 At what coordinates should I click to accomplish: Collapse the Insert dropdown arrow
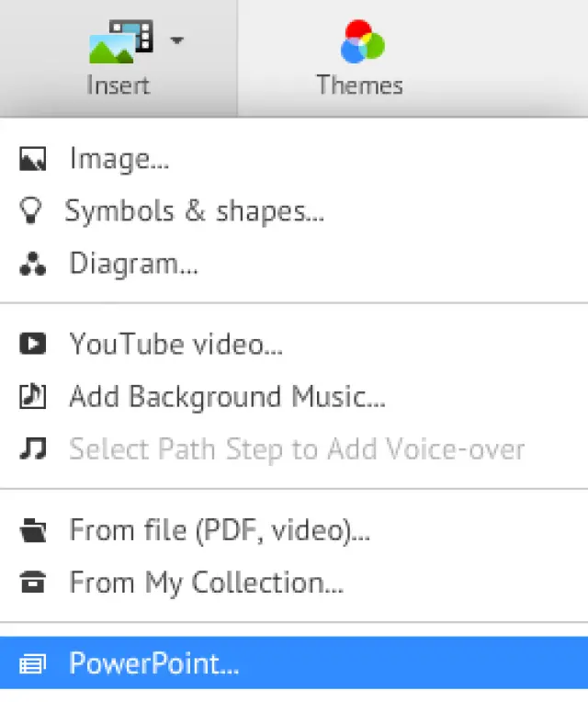tap(176, 40)
